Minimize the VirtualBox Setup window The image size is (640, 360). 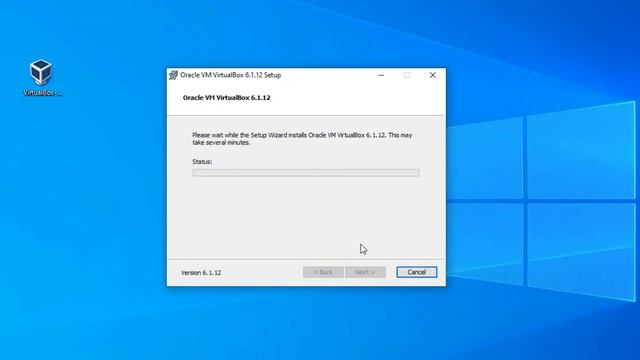(381, 75)
